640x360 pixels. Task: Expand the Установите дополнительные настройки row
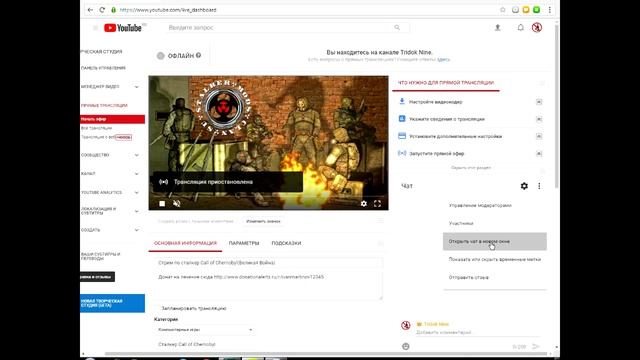click(539, 136)
